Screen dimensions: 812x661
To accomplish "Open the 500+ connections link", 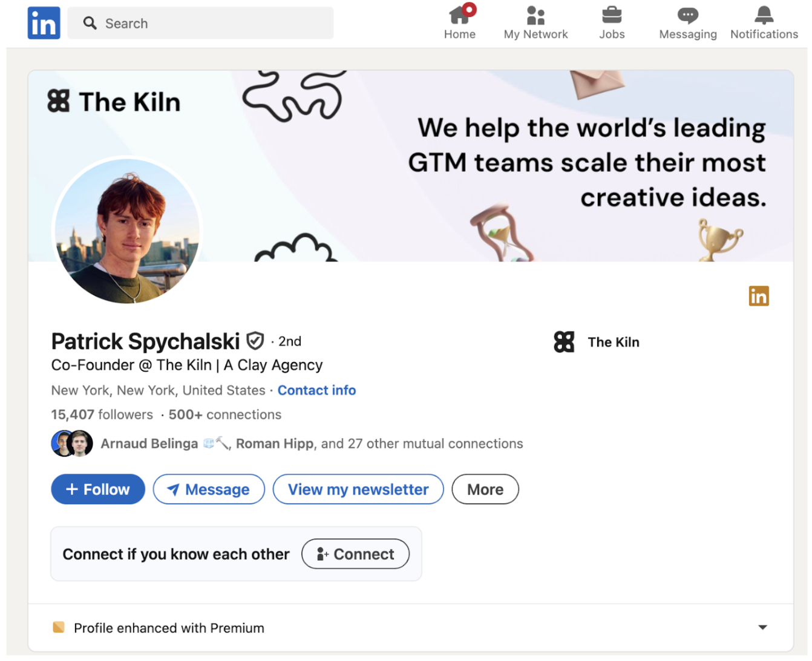I will coord(225,415).
